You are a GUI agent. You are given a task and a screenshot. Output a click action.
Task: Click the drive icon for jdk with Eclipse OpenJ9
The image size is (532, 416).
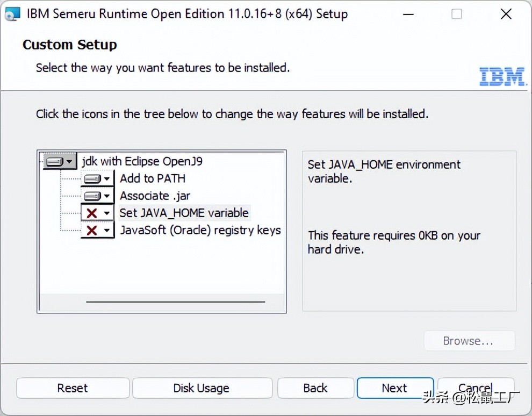point(54,161)
